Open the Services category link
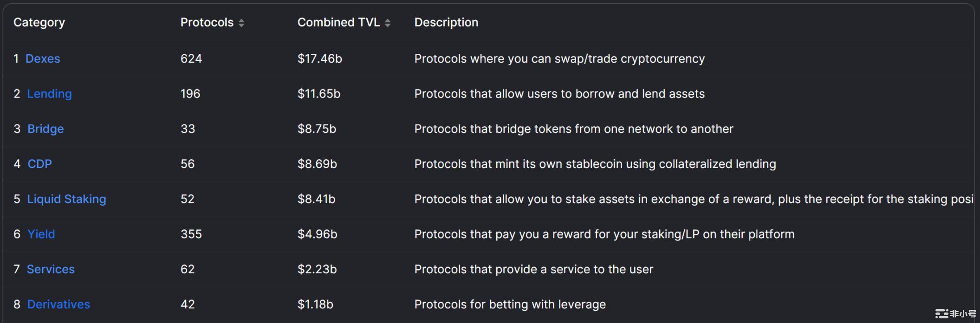The height and width of the screenshot is (323, 980). (x=51, y=269)
